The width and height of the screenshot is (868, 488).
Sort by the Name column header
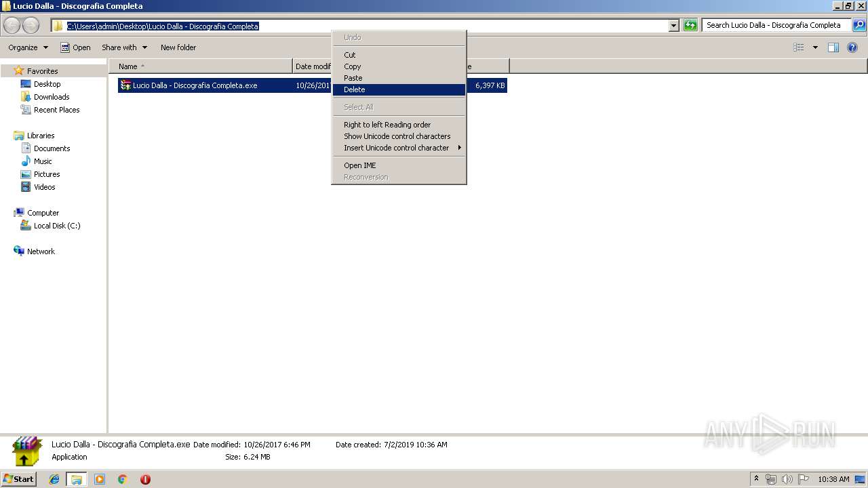click(201, 66)
